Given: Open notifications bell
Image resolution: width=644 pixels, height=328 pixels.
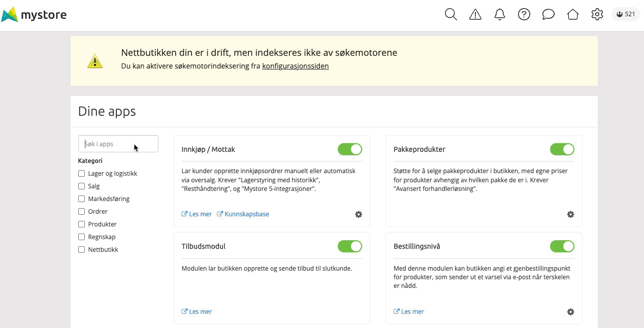Looking at the screenshot, I should [x=500, y=14].
